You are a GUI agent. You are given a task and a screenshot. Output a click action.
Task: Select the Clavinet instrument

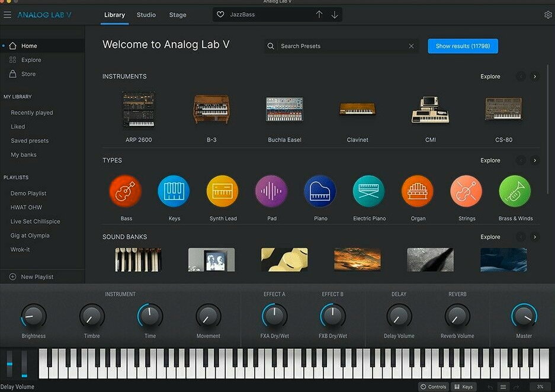click(x=357, y=109)
